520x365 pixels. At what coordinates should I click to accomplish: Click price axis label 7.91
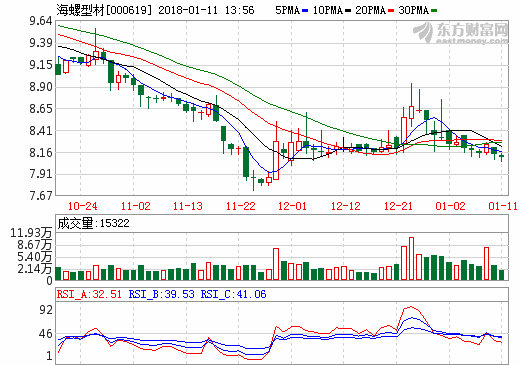point(41,174)
